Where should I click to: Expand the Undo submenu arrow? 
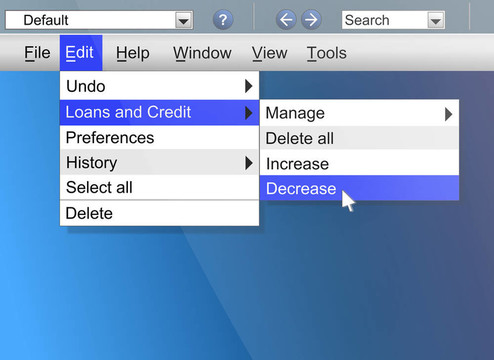point(249,86)
